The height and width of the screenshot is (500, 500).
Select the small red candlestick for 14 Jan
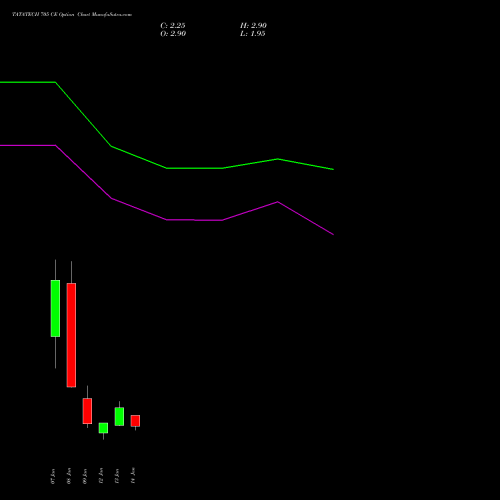click(135, 421)
